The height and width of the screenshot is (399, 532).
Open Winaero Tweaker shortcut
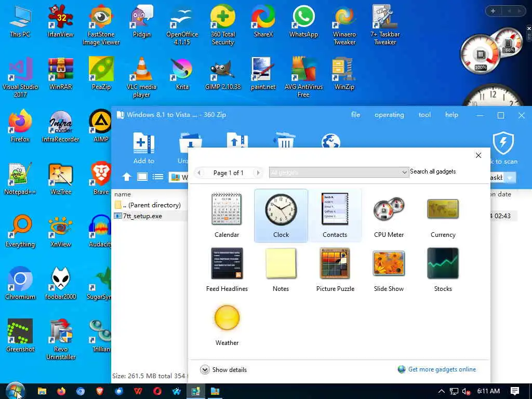click(344, 25)
